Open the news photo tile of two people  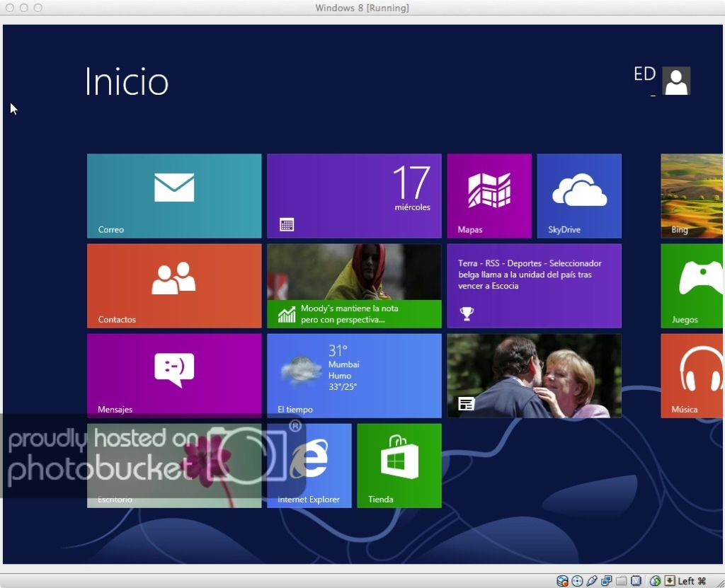535,376
